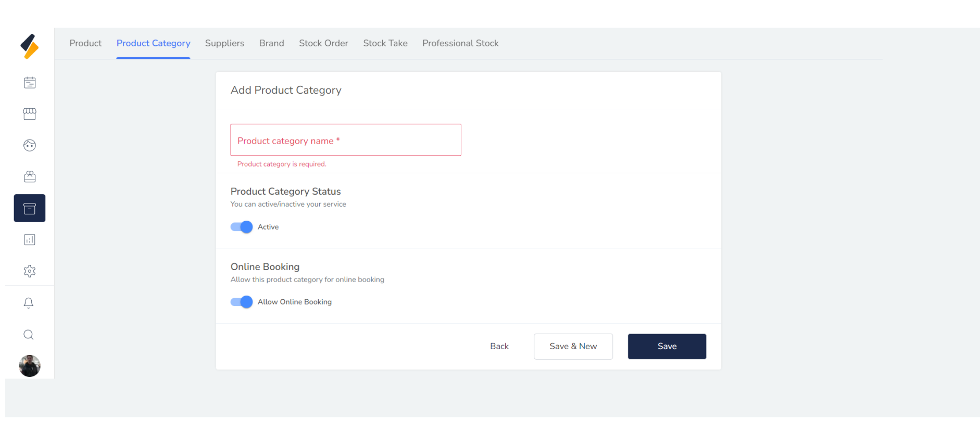Open the user profile avatar
The image size is (980, 445).
(30, 366)
